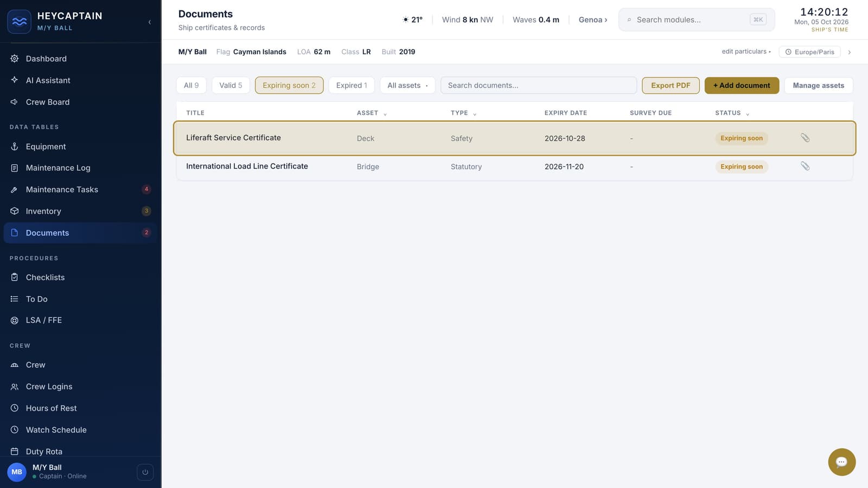The width and height of the screenshot is (868, 488).
Task: Go to Crew Board
Action: pyautogui.click(x=80, y=102)
